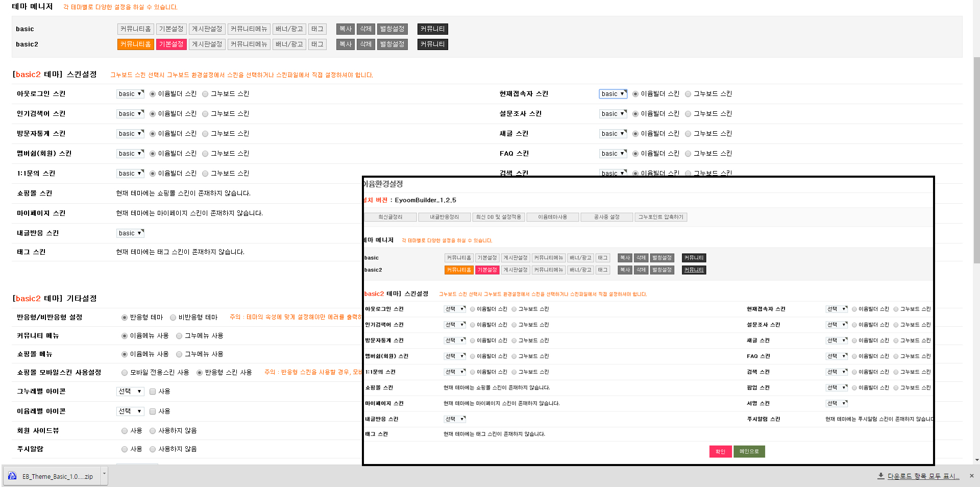
Task: Choose 그누메뉴 사용 for 커뮤니티 메뉴
Action: (179, 336)
